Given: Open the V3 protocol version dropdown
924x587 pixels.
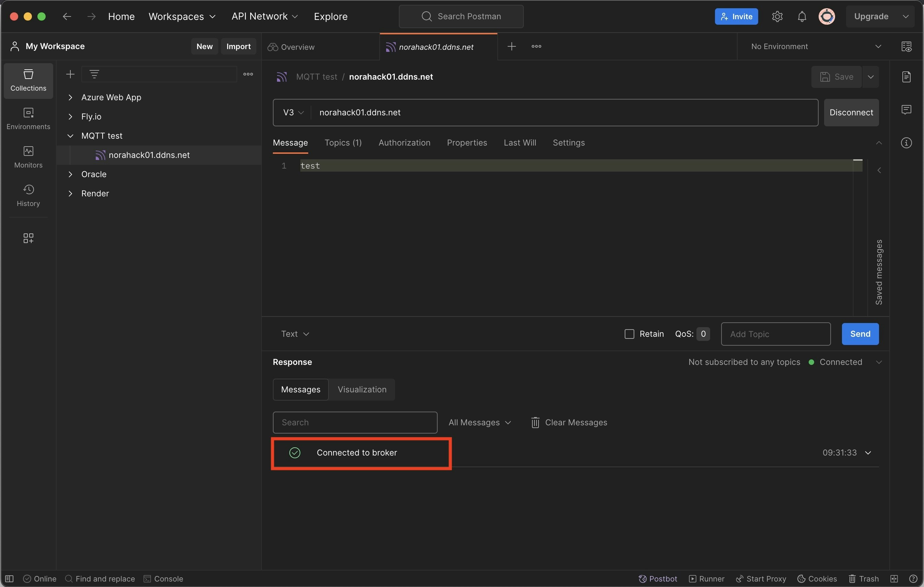Looking at the screenshot, I should point(293,112).
